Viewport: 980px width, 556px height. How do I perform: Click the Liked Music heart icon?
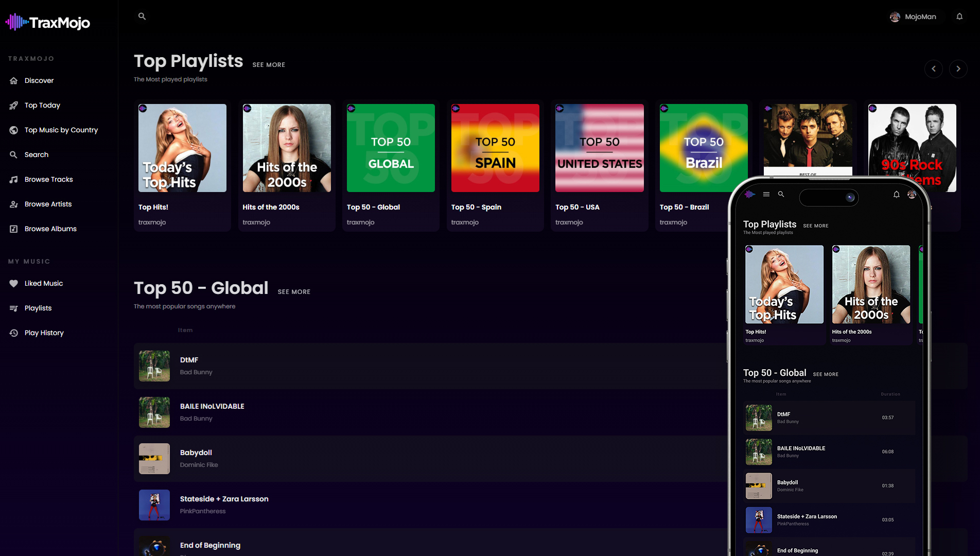click(x=14, y=284)
